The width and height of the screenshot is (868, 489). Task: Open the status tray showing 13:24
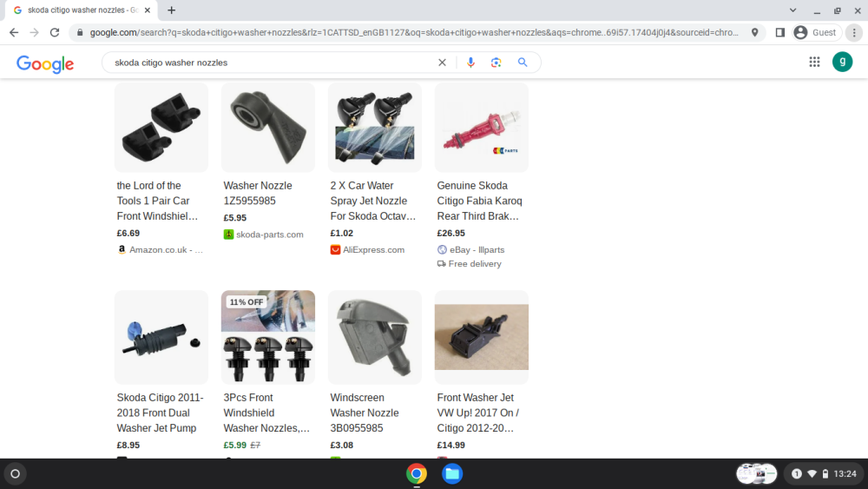[824, 474]
